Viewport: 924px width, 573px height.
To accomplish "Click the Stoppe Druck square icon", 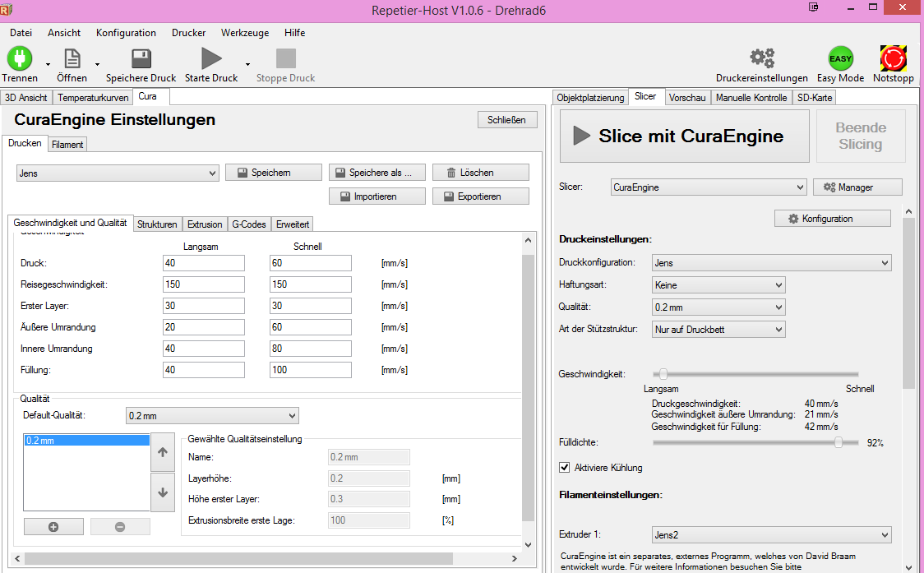I will pos(286,58).
